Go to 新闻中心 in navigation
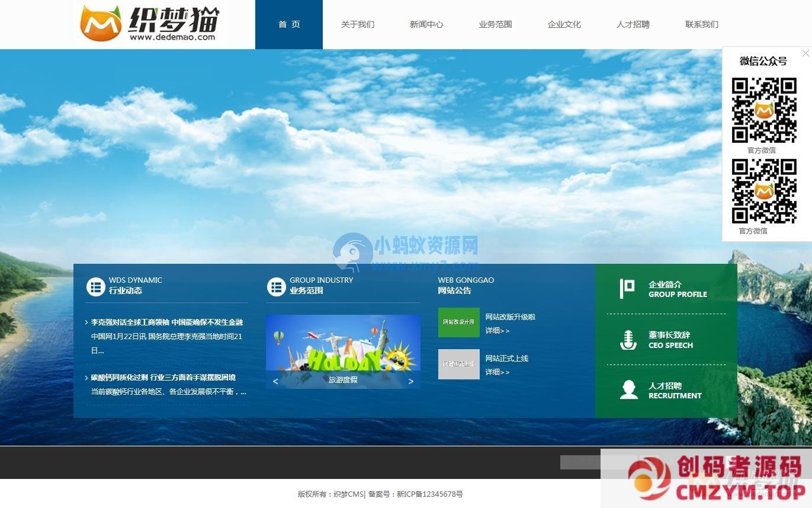Image resolution: width=812 pixels, height=508 pixels. coord(426,24)
